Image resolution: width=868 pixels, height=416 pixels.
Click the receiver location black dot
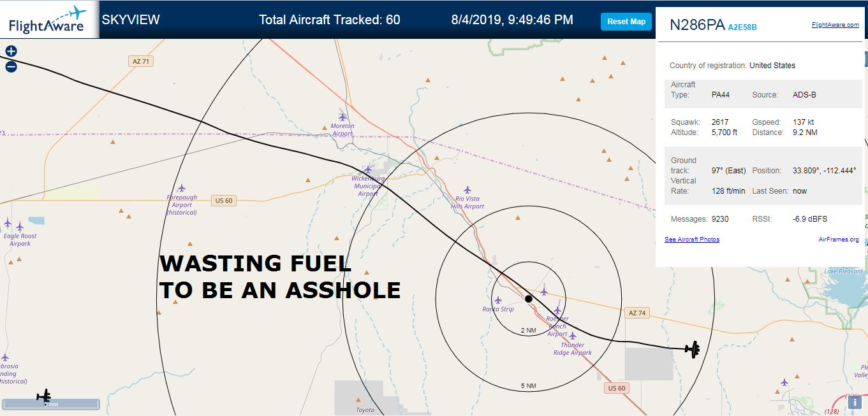coord(528,299)
